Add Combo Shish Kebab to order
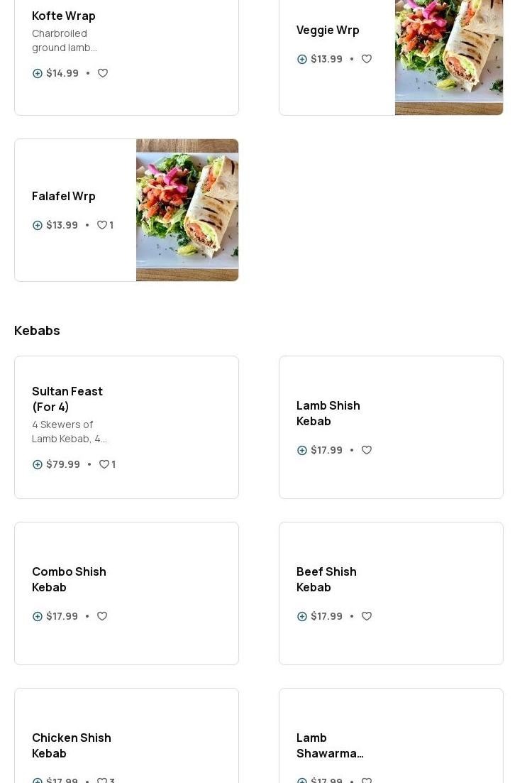The image size is (532, 783). point(38,616)
